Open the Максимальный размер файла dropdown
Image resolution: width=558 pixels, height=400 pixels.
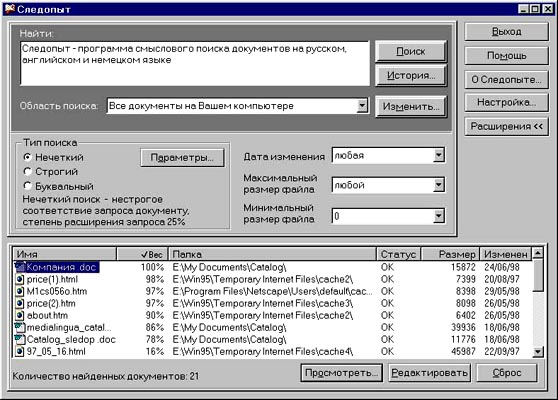click(x=439, y=185)
